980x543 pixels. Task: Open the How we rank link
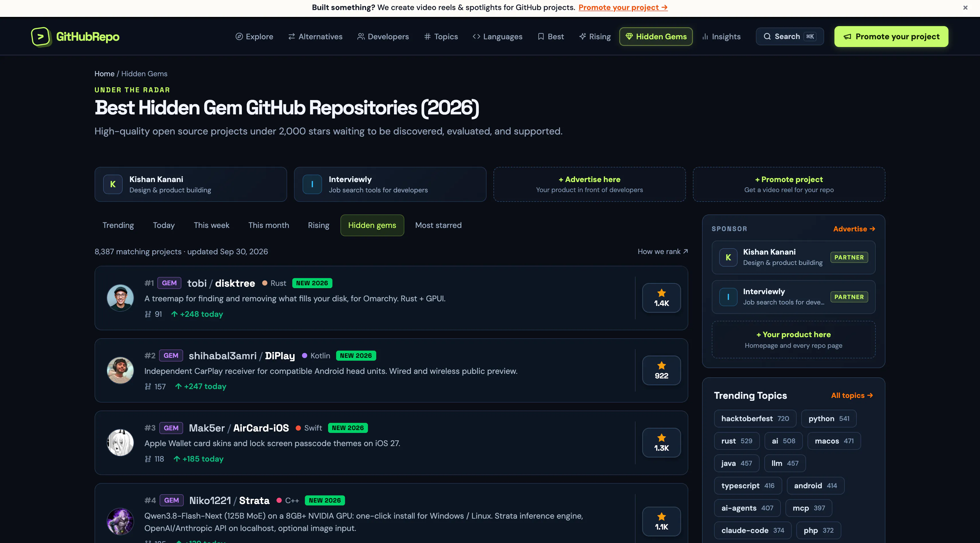point(663,251)
